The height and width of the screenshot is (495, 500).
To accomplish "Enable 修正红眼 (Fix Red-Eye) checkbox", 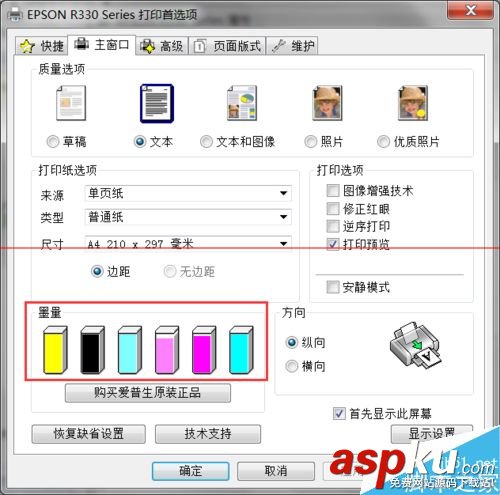I will tap(333, 209).
